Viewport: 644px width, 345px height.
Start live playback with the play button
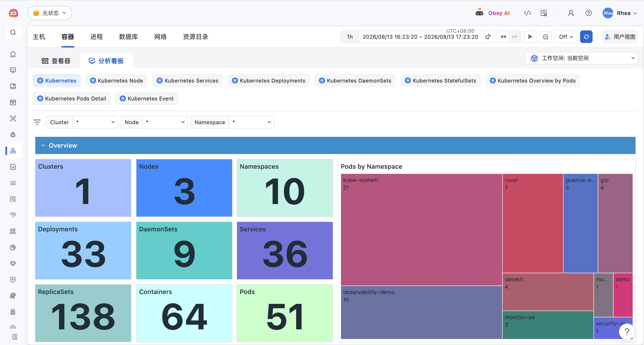pyautogui.click(x=530, y=37)
